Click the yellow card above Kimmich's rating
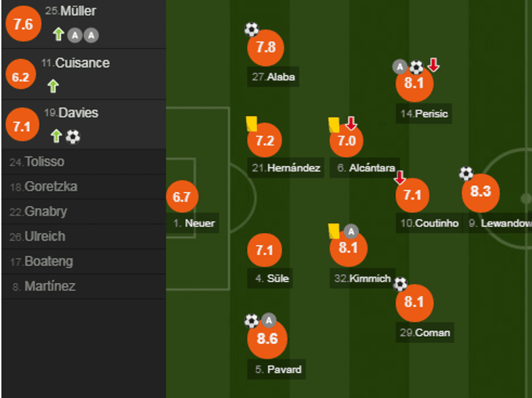 pyautogui.click(x=333, y=231)
